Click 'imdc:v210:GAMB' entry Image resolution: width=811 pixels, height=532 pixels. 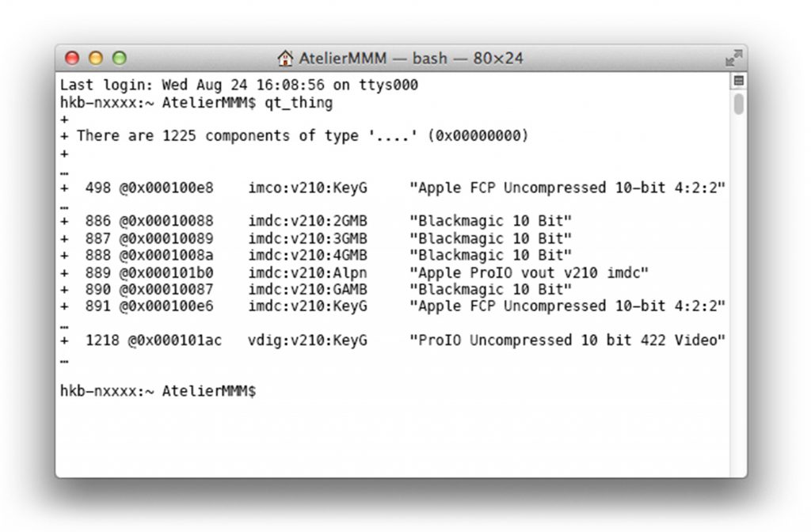click(308, 290)
